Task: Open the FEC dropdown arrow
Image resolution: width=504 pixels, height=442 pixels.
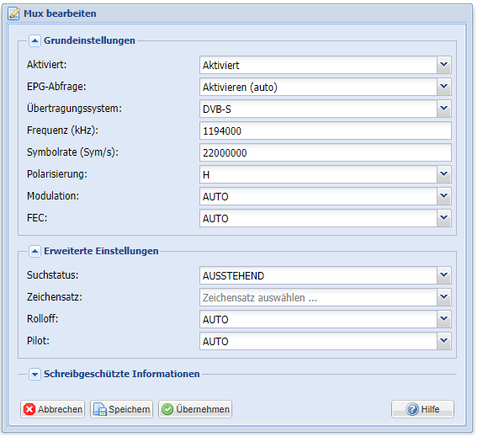Action: tap(444, 218)
